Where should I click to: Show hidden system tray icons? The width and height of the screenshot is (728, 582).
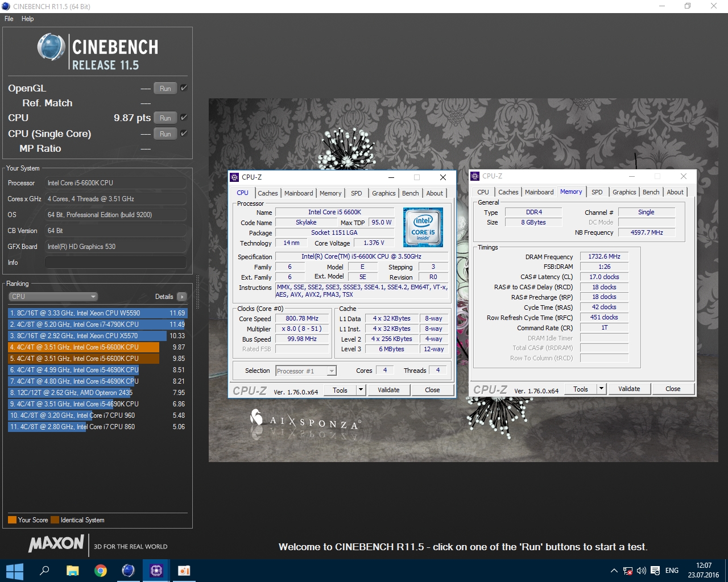click(614, 571)
